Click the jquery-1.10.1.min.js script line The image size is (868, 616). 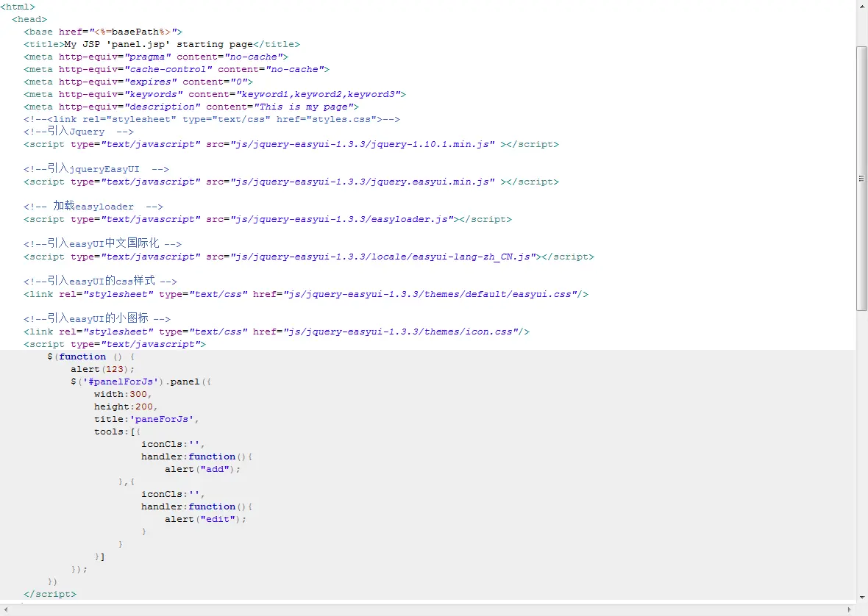(x=291, y=144)
